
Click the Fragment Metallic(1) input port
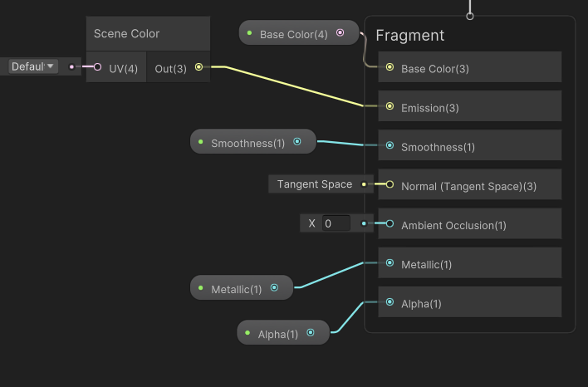coord(390,263)
